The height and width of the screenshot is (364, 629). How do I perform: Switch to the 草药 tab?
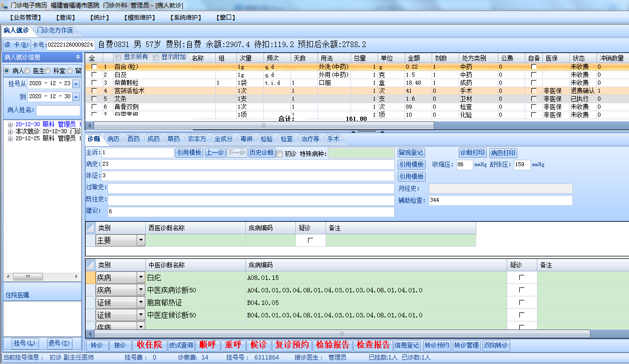click(x=173, y=139)
